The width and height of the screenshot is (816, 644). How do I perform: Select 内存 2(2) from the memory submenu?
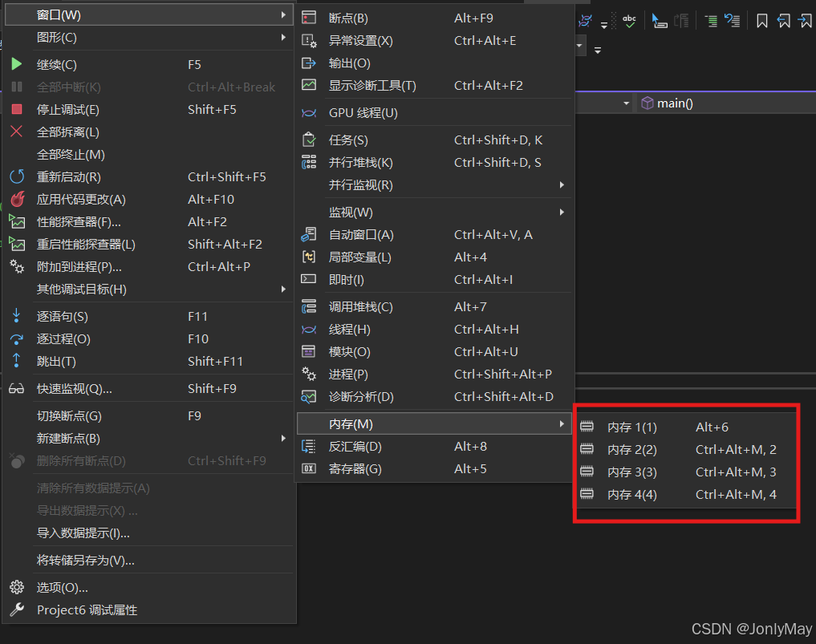click(x=686, y=449)
